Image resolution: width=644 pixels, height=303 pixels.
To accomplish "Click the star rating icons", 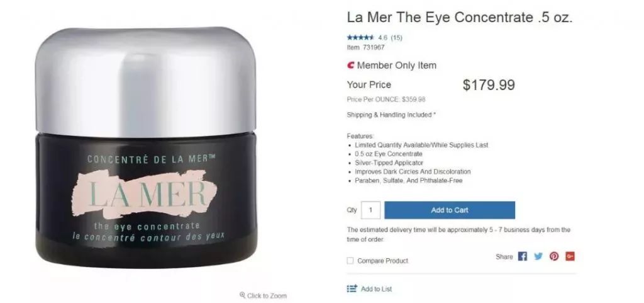I will coord(360,38).
